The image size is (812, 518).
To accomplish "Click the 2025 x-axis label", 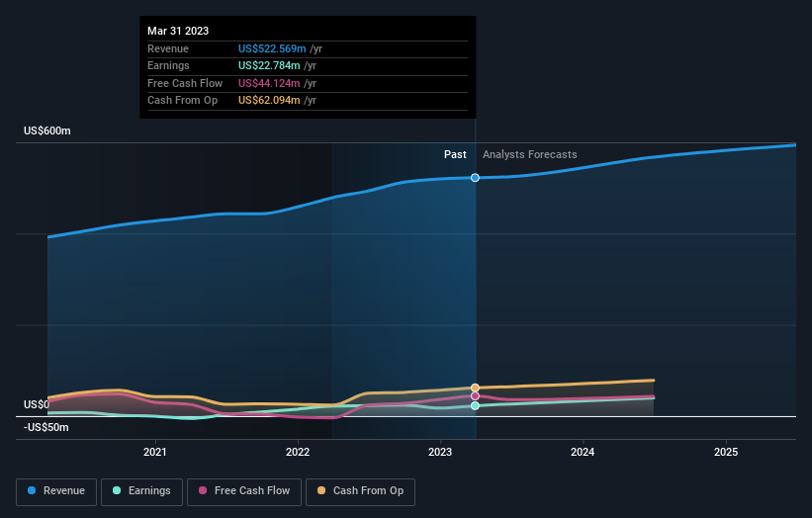I will (726, 452).
